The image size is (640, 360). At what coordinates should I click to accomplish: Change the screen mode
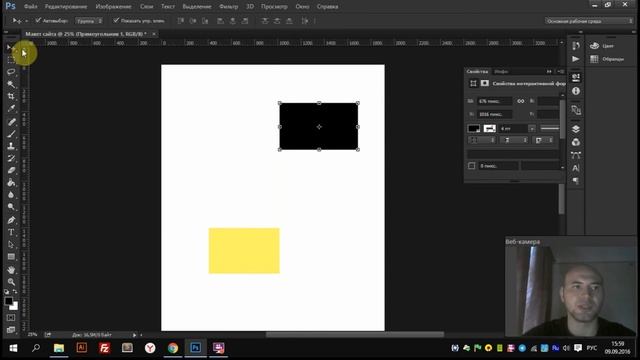[x=11, y=329]
